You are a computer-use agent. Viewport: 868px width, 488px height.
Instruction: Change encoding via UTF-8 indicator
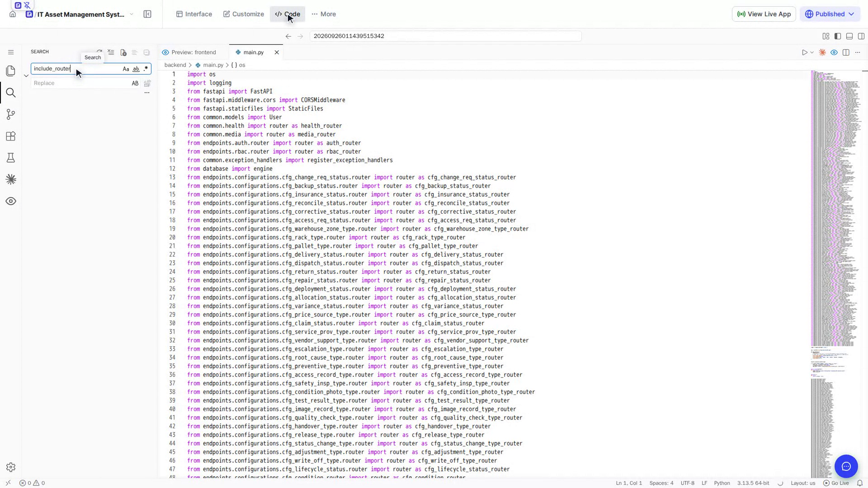click(687, 483)
